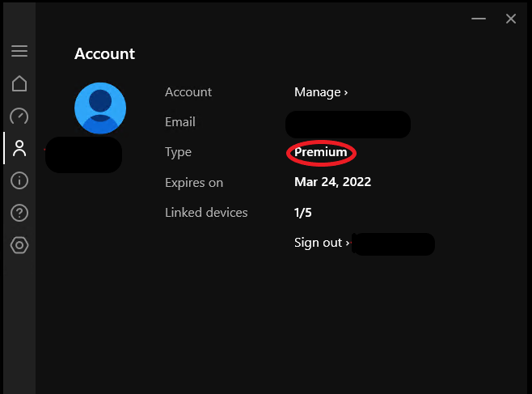Select the Account person icon in sidebar
532x394 pixels.
coord(19,148)
